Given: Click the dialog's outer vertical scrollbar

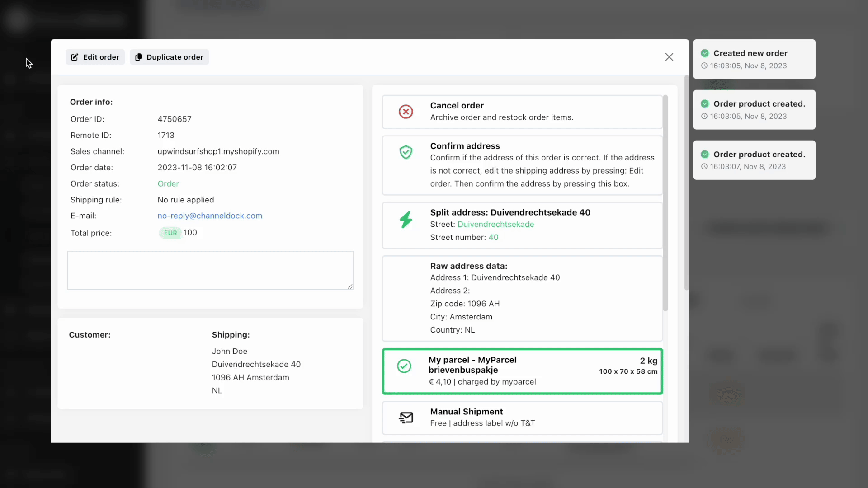Looking at the screenshot, I should 686,183.
